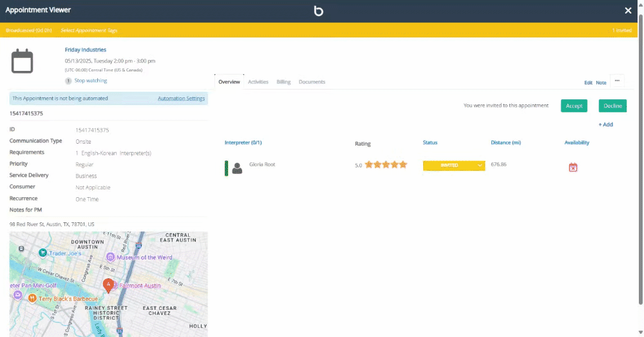Open the Billing tab
644x337 pixels.
pos(283,82)
